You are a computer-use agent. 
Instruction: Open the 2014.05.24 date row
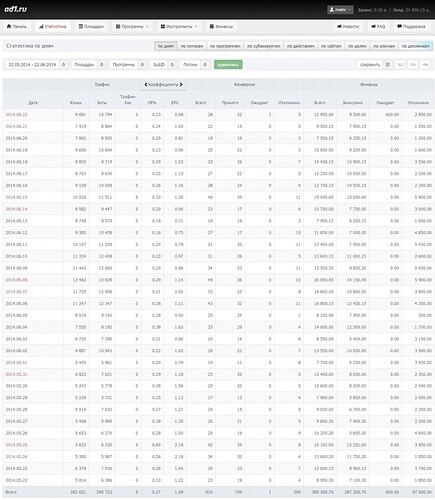point(16,457)
